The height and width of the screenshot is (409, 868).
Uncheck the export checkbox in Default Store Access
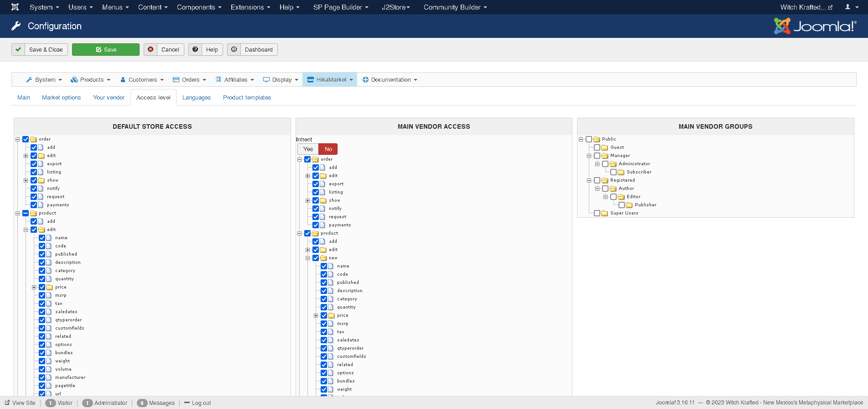[x=34, y=164]
